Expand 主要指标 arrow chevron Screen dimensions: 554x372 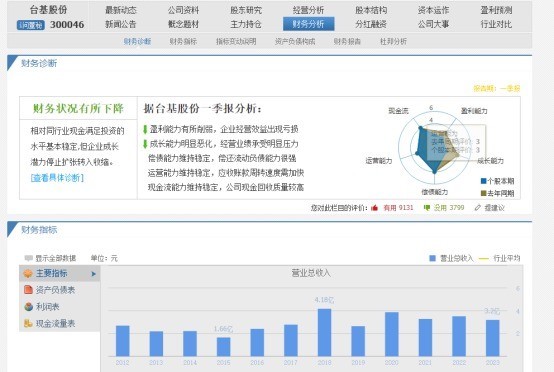point(93,273)
